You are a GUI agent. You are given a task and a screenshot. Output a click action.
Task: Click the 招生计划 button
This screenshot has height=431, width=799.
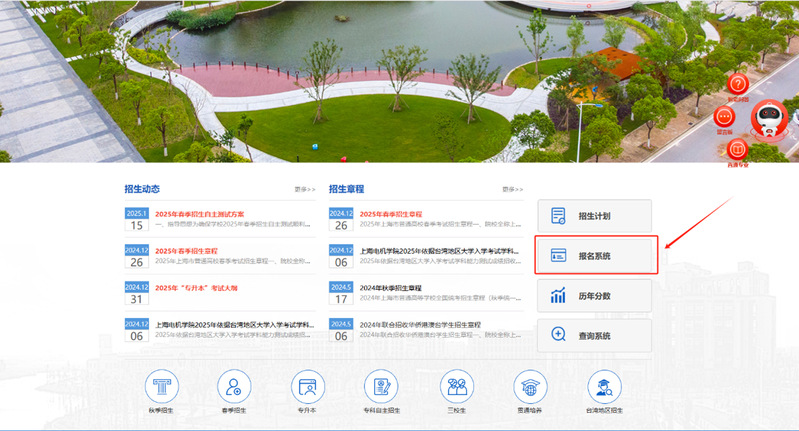(594, 216)
